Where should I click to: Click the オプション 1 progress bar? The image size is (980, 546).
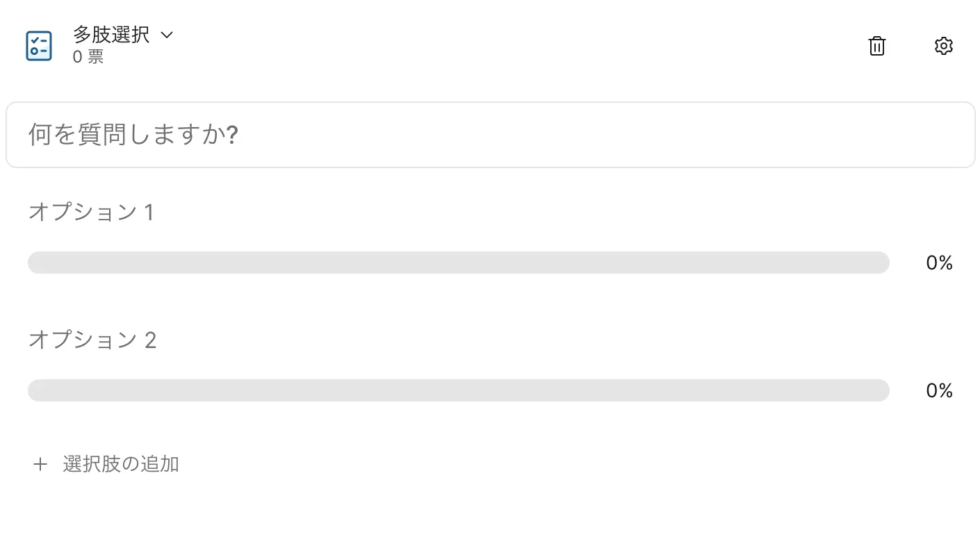click(459, 263)
